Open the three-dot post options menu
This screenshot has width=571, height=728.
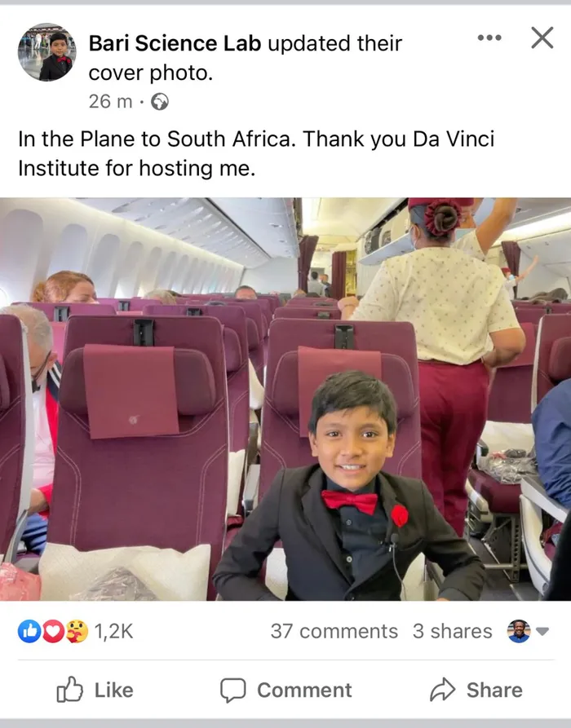pos(489,38)
